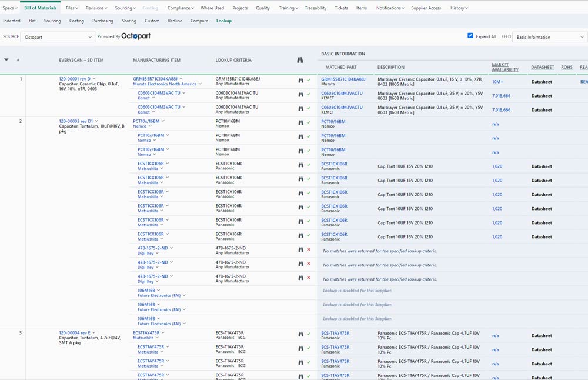Switch to the Compare BOM view
588x380 pixels.
click(x=199, y=21)
